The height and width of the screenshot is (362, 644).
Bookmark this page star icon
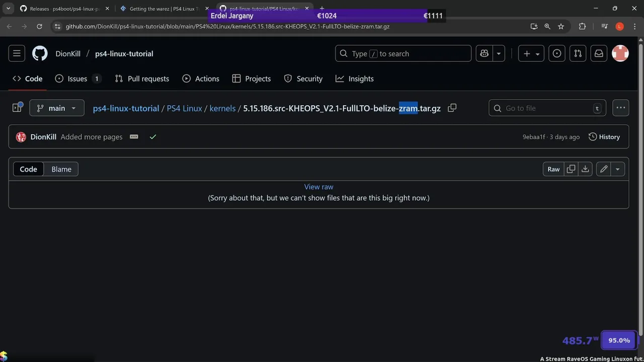coord(561,26)
